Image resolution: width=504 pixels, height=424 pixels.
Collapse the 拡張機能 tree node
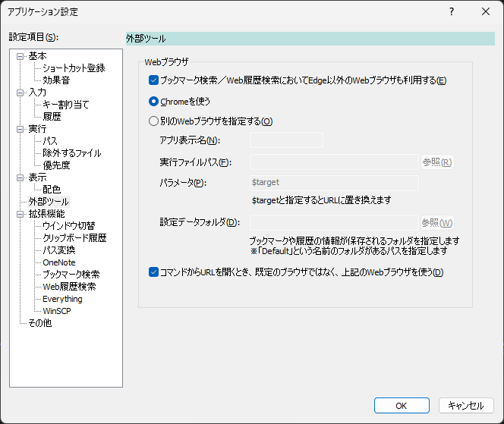[20, 214]
